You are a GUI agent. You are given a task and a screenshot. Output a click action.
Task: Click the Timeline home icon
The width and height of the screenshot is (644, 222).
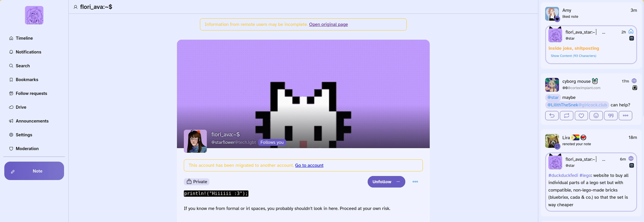[11, 38]
